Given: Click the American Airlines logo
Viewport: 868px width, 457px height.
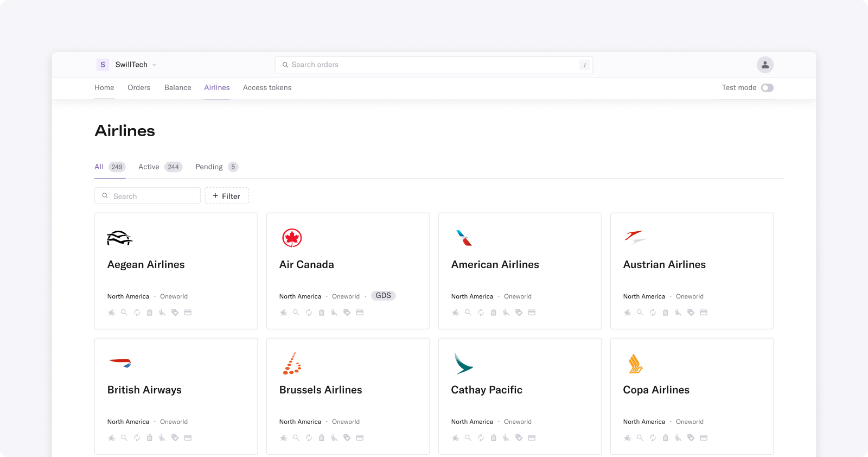Looking at the screenshot, I should pos(464,238).
